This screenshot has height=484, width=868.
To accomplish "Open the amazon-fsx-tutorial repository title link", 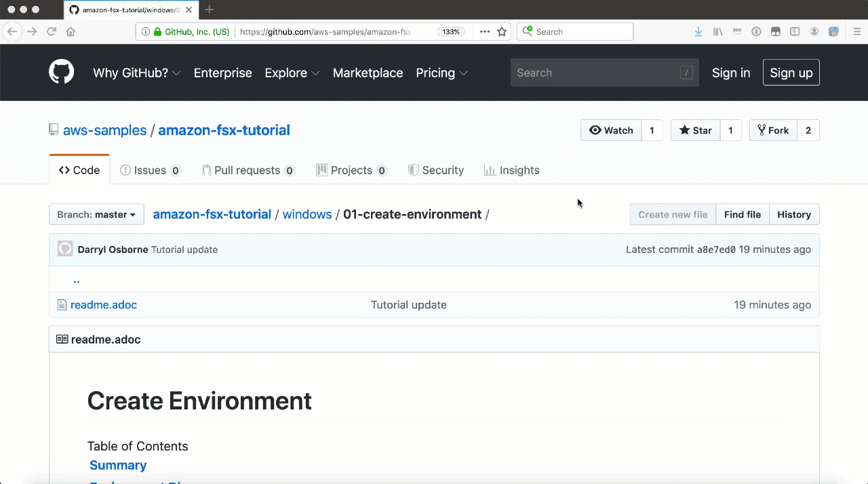I will coord(224,130).
